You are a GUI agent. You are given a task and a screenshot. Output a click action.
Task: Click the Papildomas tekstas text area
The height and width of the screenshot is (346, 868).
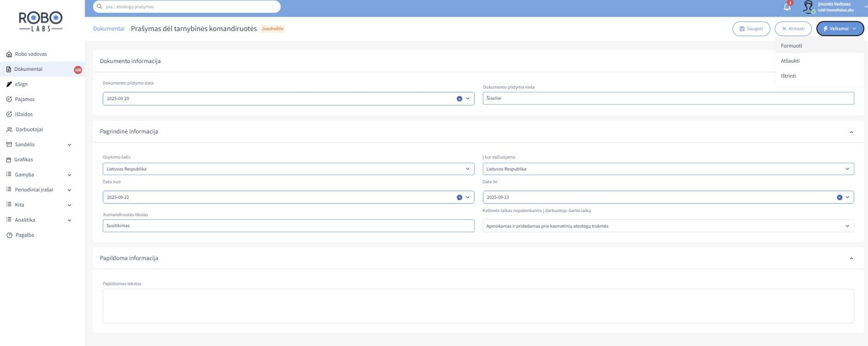(x=478, y=306)
